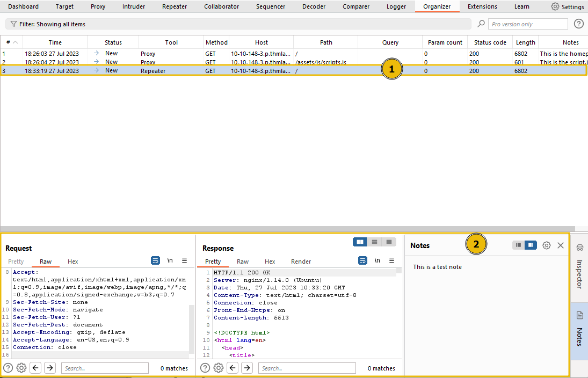The image size is (588, 378).
Task: Open Request panel search settings gear
Action: (21, 368)
